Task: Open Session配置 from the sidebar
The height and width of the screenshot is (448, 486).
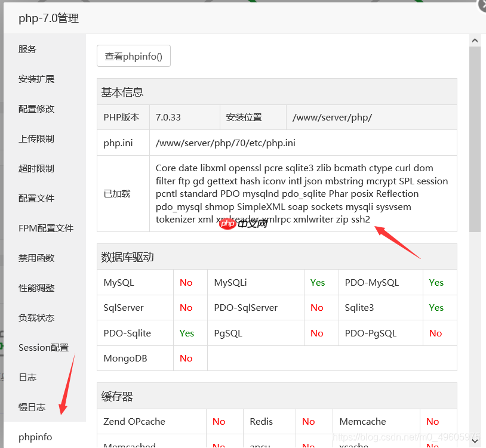Action: pyautogui.click(x=43, y=347)
